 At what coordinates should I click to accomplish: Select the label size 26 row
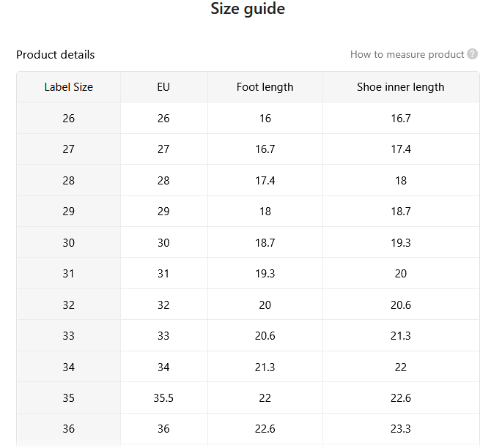248,119
